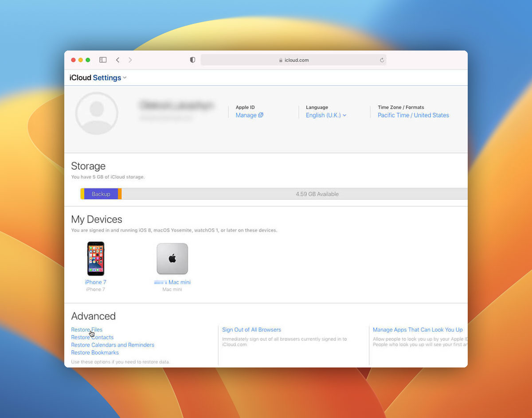
Task: Click Sign Out of All Browsers
Action: pos(251,330)
